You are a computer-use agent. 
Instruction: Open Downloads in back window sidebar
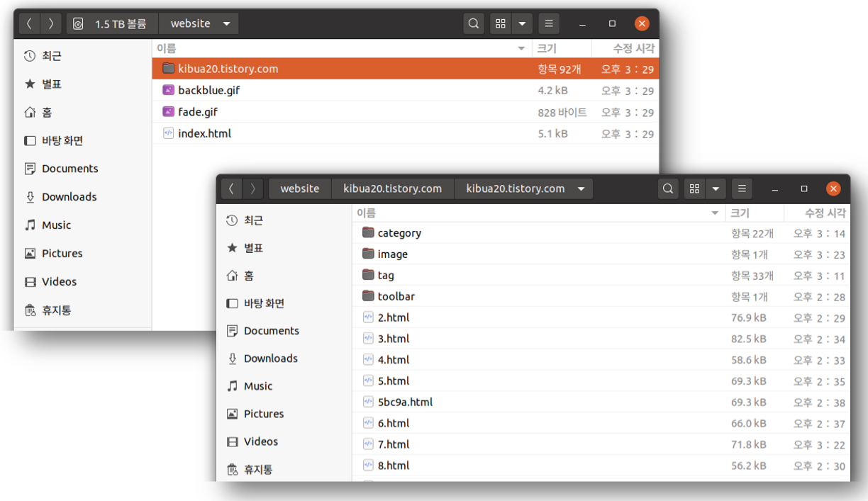pyautogui.click(x=83, y=197)
